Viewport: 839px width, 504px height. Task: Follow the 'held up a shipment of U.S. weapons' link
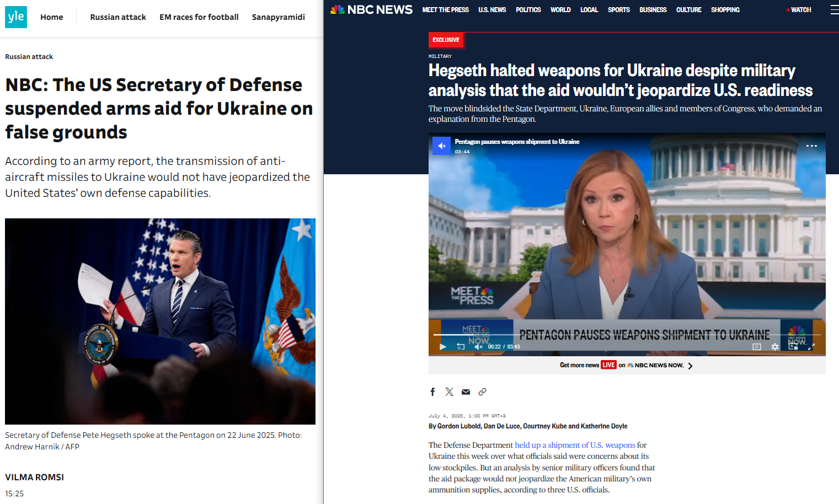575,445
